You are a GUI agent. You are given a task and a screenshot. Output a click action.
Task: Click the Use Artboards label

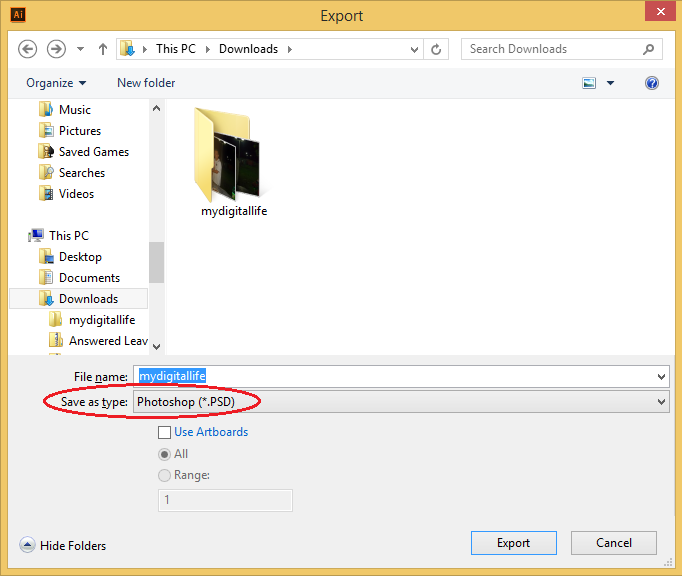tap(211, 432)
